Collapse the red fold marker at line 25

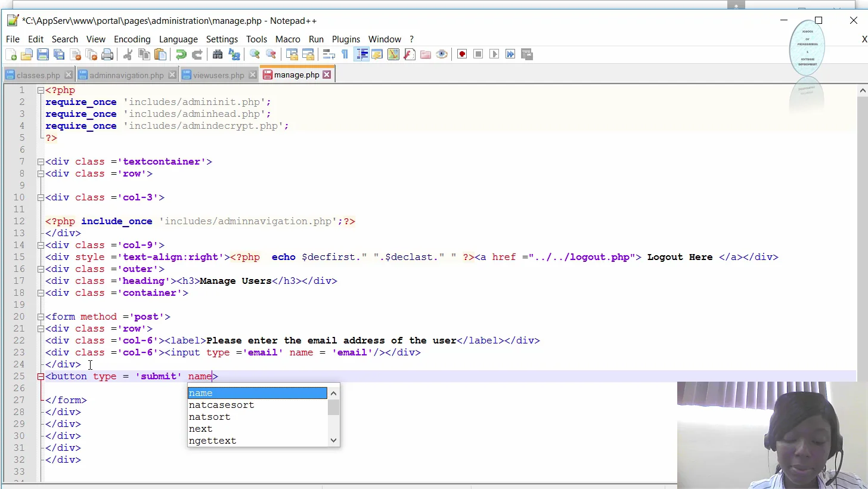[x=41, y=376]
